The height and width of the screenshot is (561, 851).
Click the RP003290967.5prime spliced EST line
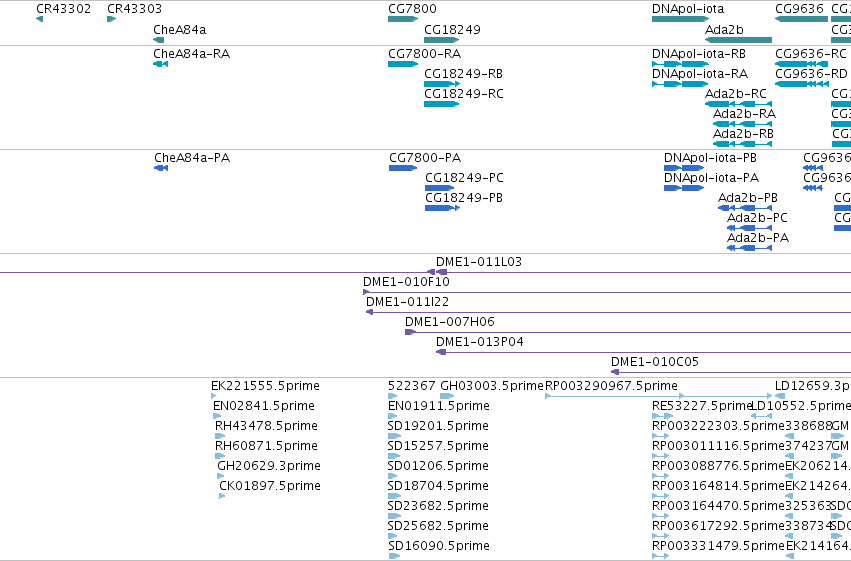[658, 397]
